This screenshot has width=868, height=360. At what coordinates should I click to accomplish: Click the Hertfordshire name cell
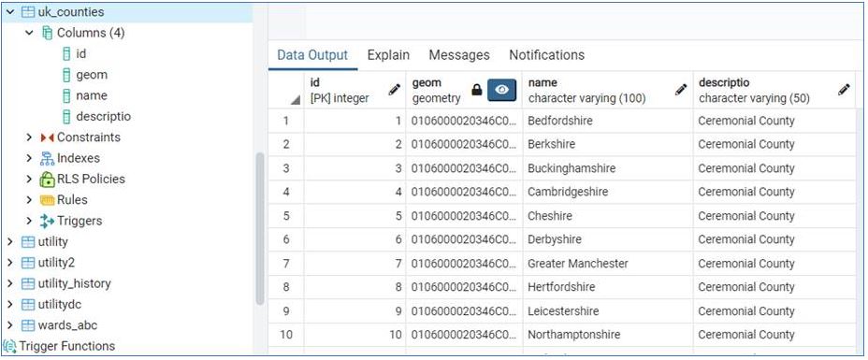(608, 287)
